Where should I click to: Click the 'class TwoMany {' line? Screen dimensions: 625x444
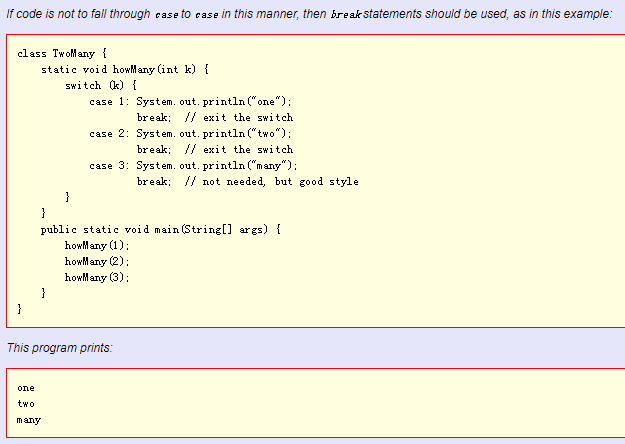62,53
